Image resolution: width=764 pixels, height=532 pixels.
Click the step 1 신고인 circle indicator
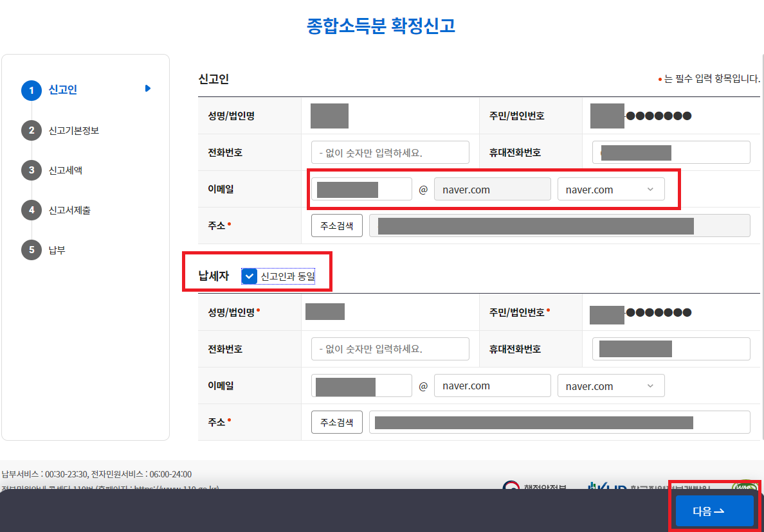pyautogui.click(x=32, y=91)
